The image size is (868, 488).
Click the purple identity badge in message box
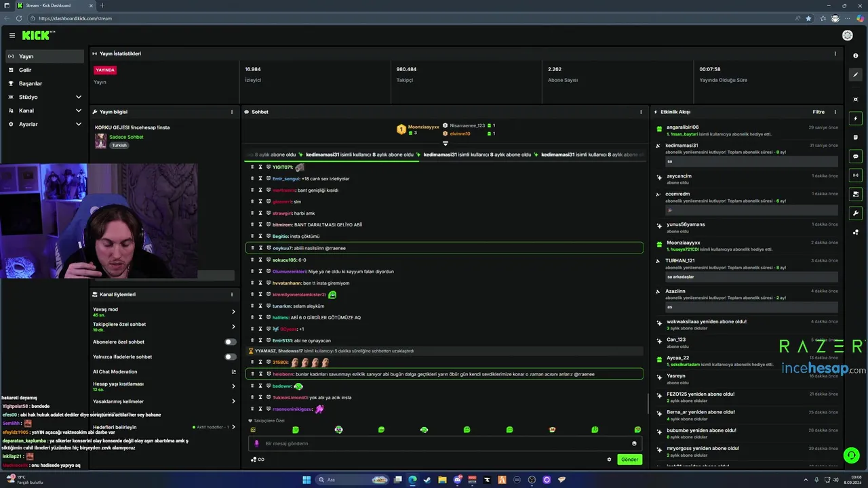tap(256, 443)
